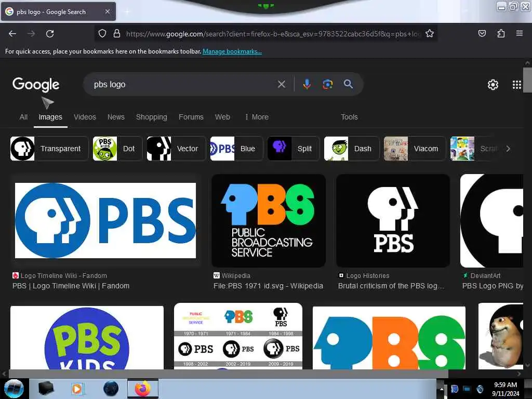Apply the Transparent filter chip
The width and height of the screenshot is (532, 399).
(49, 149)
